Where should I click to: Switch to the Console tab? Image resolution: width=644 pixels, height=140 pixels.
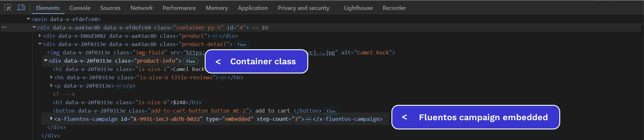[80, 8]
